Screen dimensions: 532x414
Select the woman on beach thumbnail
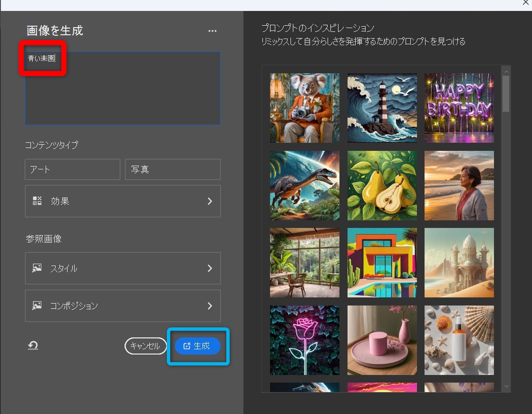coord(459,186)
